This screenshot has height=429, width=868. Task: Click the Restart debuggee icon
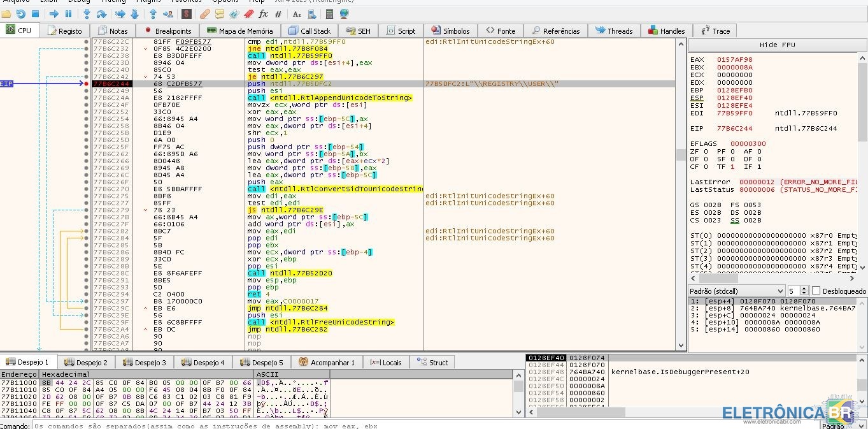(x=21, y=14)
